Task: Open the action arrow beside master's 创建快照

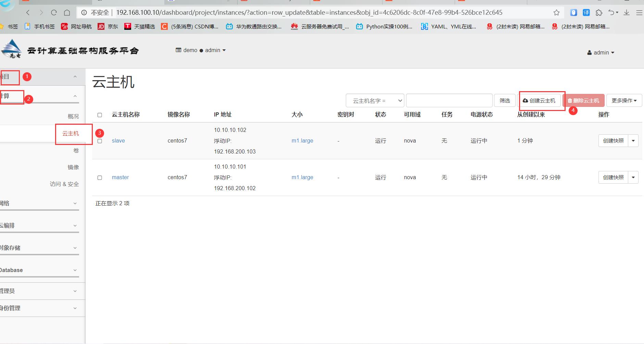Action: coord(633,177)
